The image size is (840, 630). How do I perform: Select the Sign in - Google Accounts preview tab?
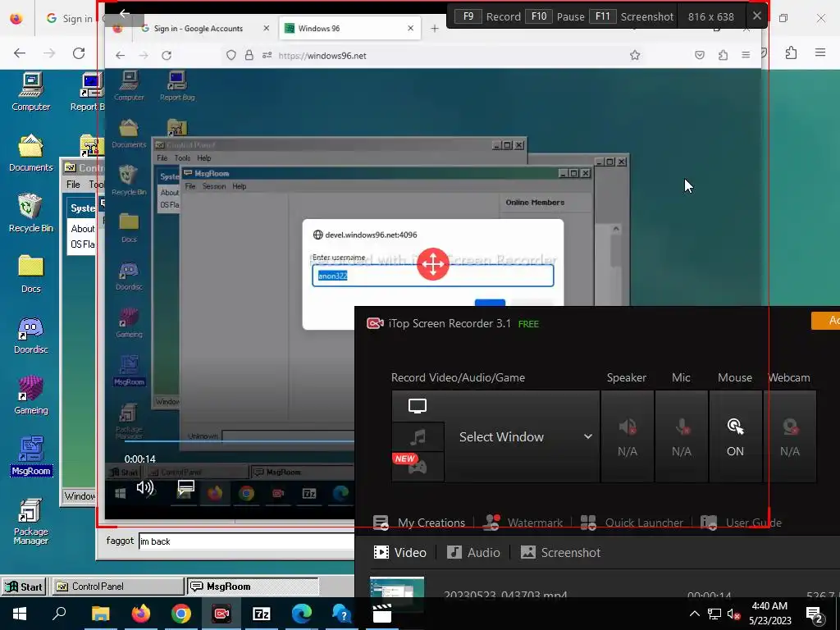[205, 29]
